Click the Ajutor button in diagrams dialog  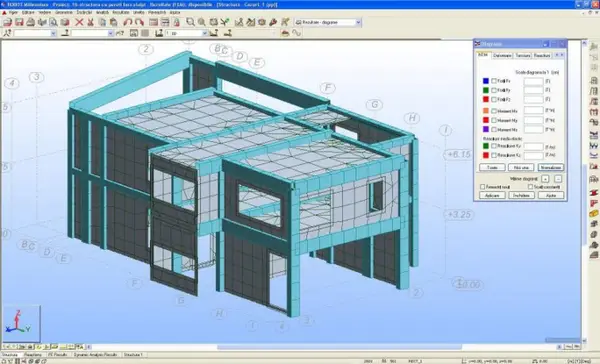pos(551,195)
